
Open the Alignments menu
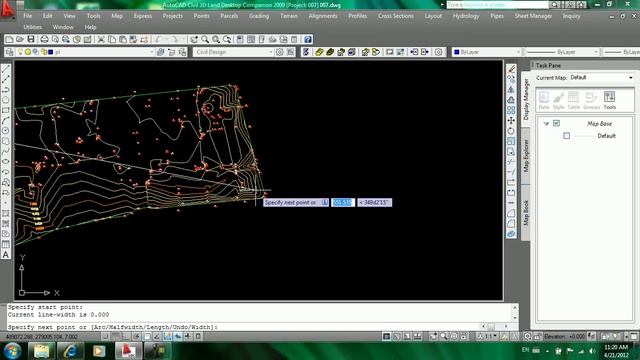323,16
